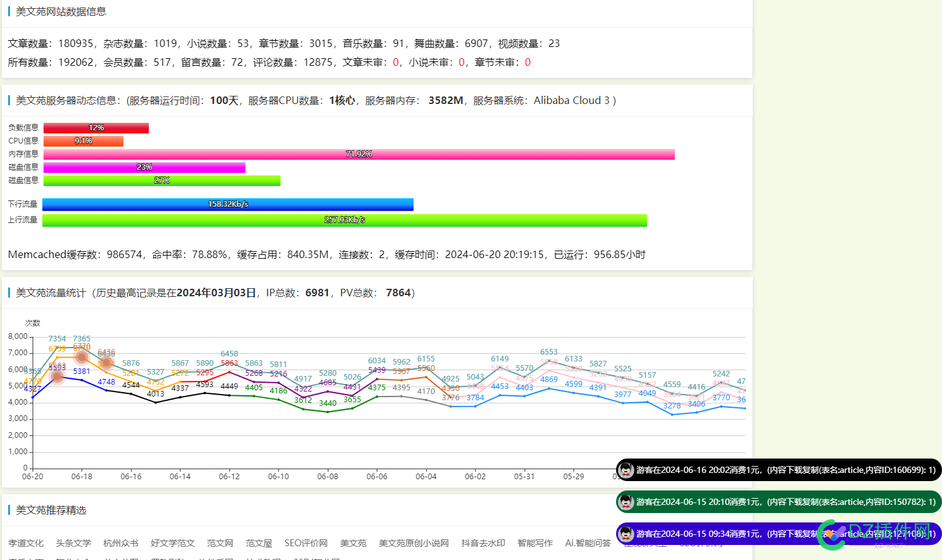Click the CPU信息 9.1% orange bar
The image size is (942, 560).
[x=83, y=141]
